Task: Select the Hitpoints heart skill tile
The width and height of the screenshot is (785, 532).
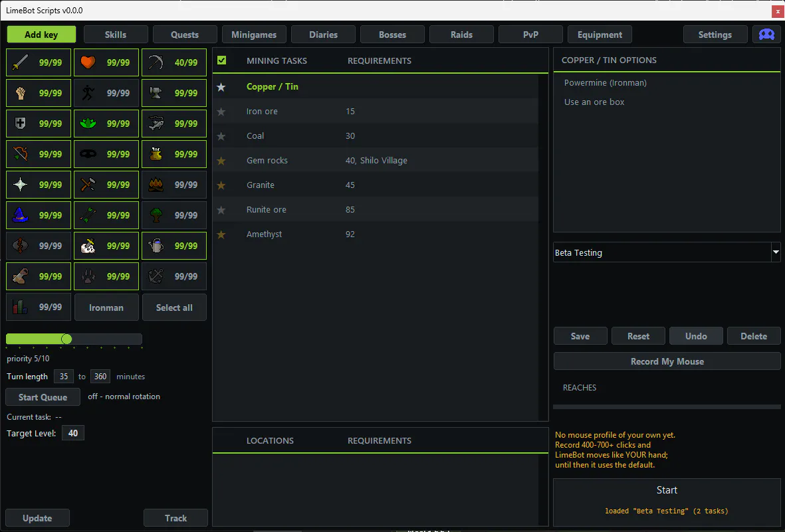Action: 106,62
